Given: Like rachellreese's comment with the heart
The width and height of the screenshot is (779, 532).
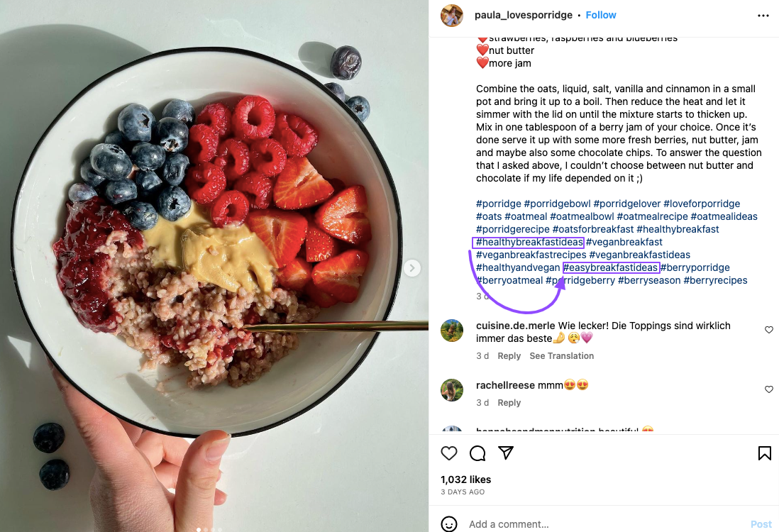Looking at the screenshot, I should 768,389.
